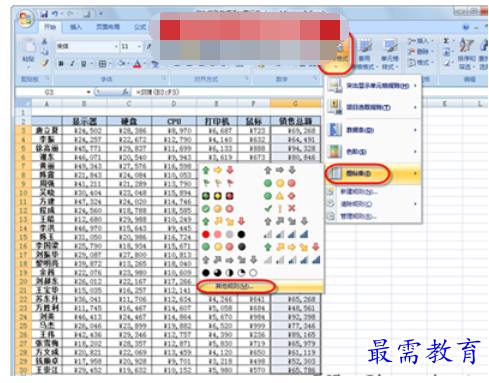Viewport: 489px width, 383px height.
Task: Select the three traffic lights unrimmed set
Action: coord(280,183)
